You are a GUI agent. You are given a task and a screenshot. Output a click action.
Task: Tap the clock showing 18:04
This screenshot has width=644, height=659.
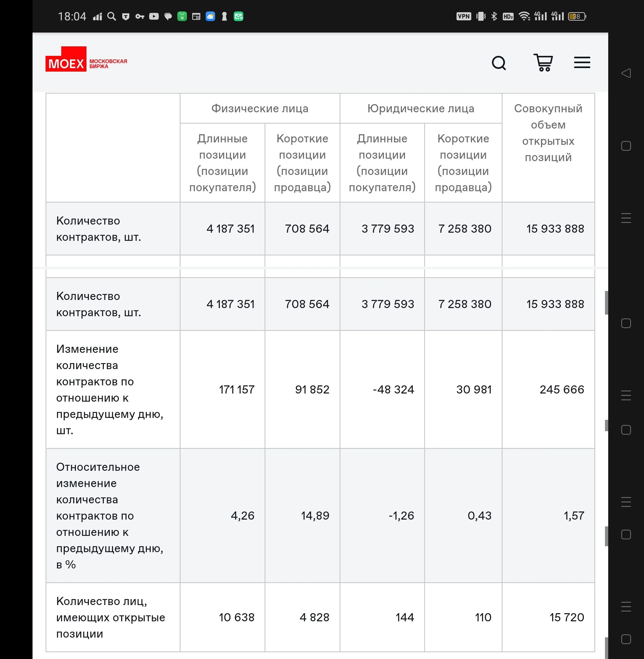click(x=72, y=16)
